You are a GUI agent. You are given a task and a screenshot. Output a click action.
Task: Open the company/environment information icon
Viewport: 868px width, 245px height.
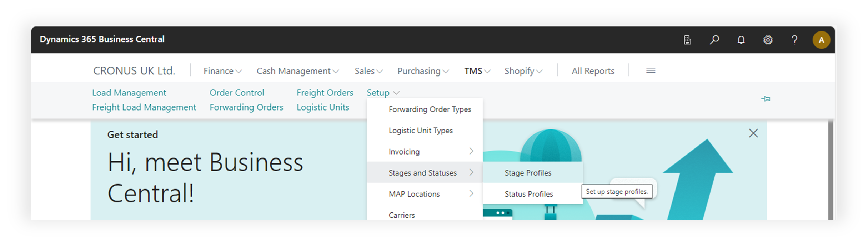[687, 40]
